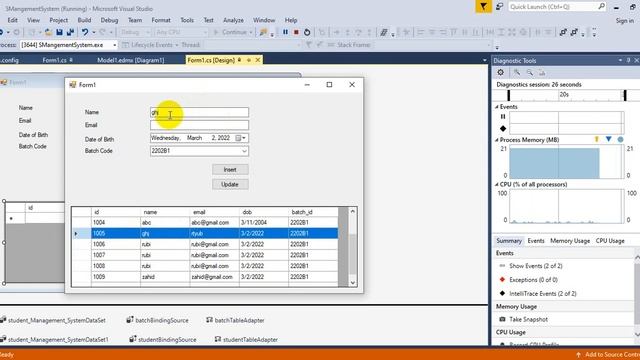Image resolution: width=640 pixels, height=360 pixels.
Task: Click the Update button
Action: click(230, 184)
